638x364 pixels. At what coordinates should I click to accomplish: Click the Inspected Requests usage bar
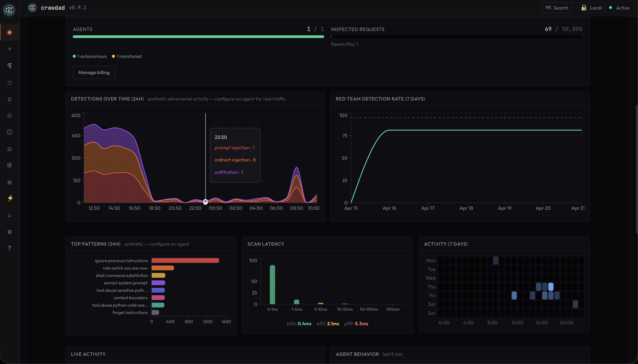[457, 37]
